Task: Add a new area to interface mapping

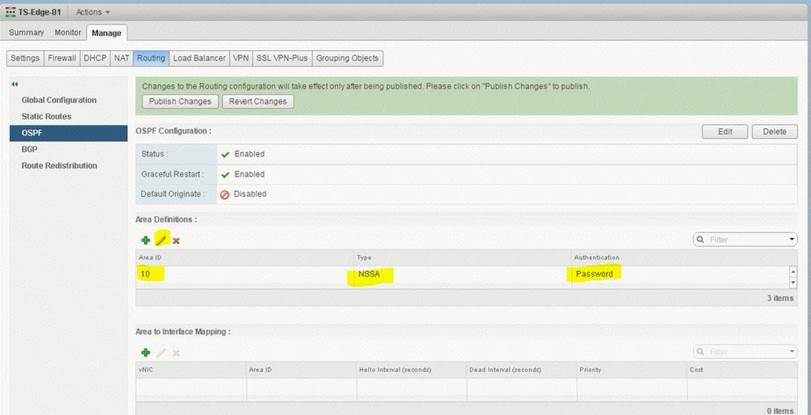Action: 145,352
